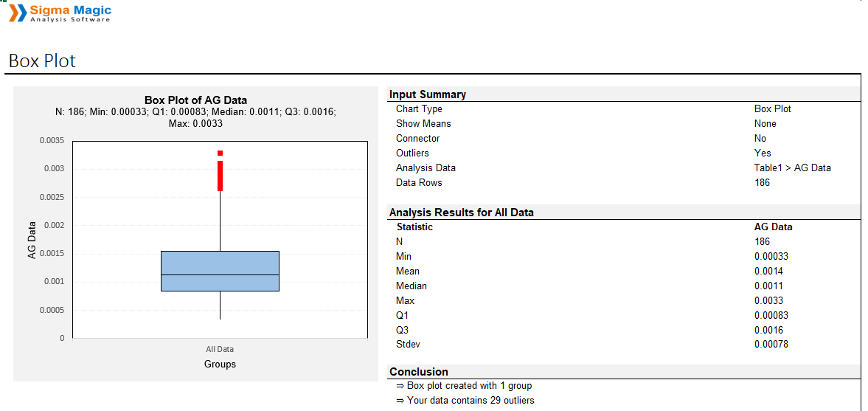The image size is (868, 411).
Task: Click 'Analysis Results for All Data' header
Action: coord(461,213)
